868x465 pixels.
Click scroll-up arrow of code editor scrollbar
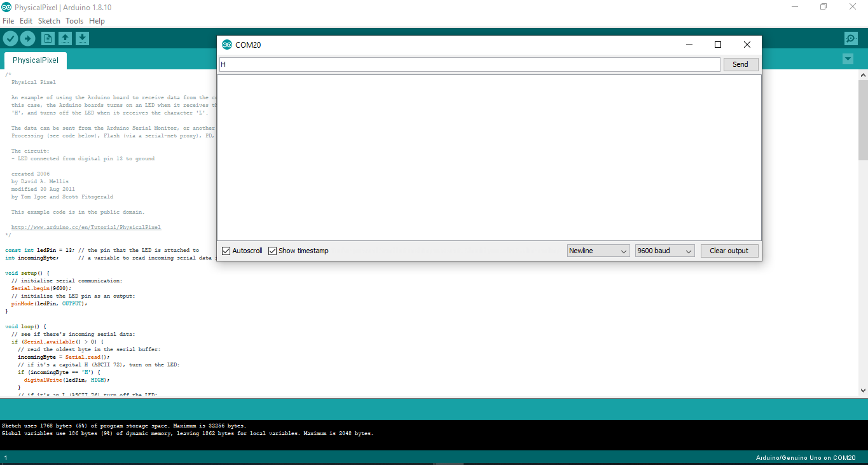click(863, 75)
